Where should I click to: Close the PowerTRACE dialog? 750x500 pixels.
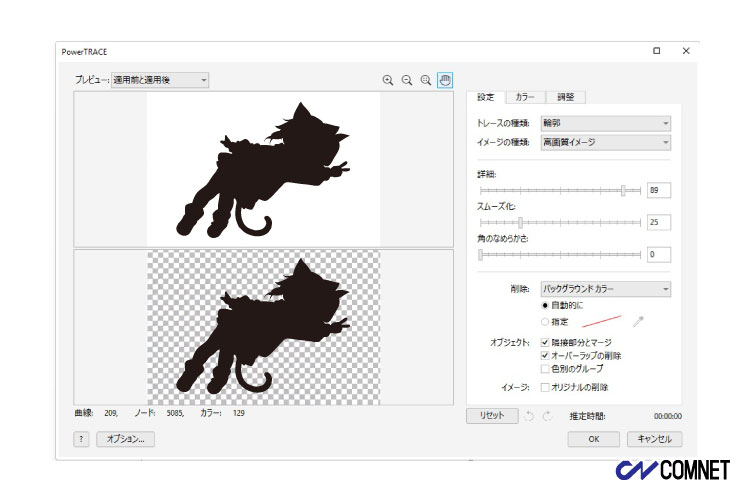[686, 51]
